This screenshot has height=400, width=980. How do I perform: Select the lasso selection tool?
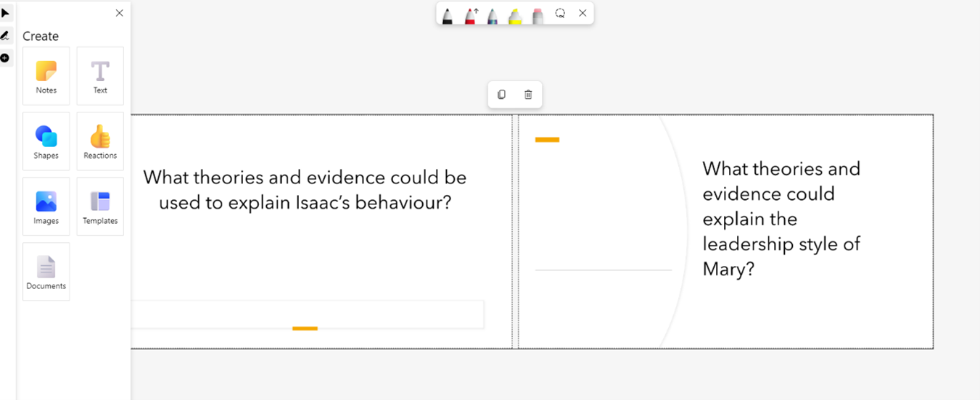(x=560, y=13)
